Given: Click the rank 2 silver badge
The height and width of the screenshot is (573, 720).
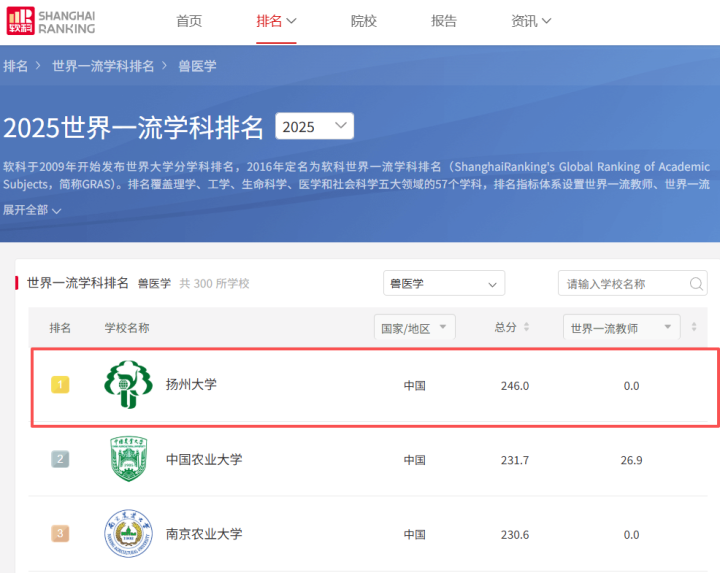Looking at the screenshot, I should pyautogui.click(x=60, y=459).
